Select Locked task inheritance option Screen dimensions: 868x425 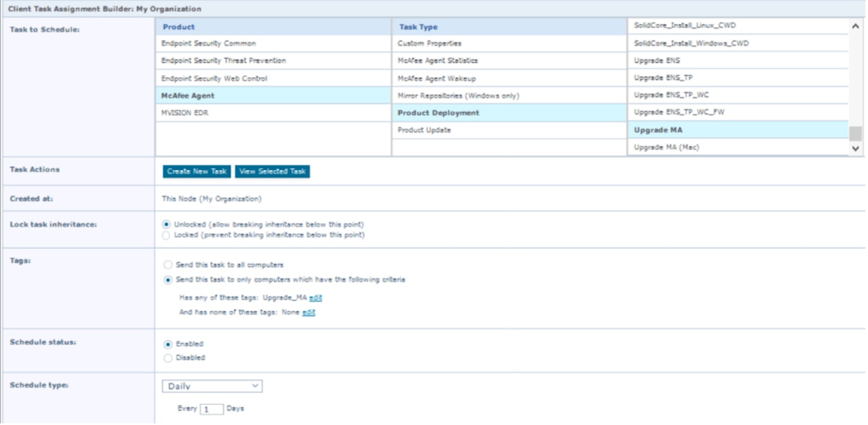click(x=166, y=235)
